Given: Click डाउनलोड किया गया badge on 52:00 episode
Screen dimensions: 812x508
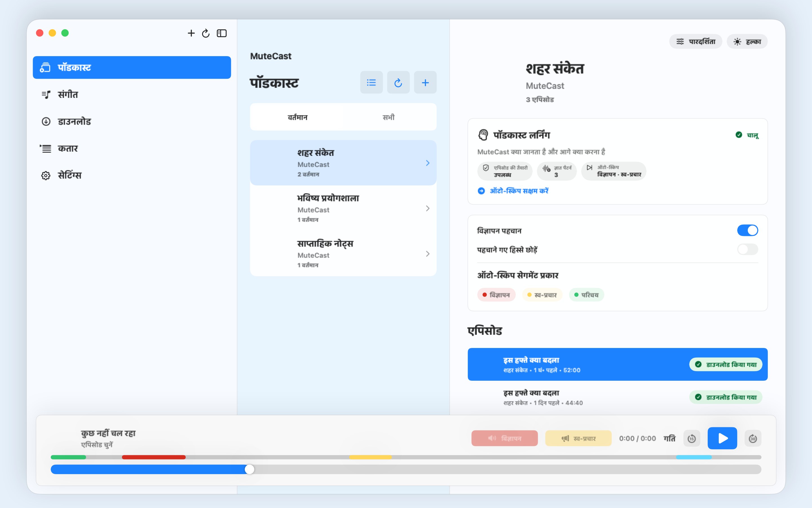Looking at the screenshot, I should click(725, 364).
